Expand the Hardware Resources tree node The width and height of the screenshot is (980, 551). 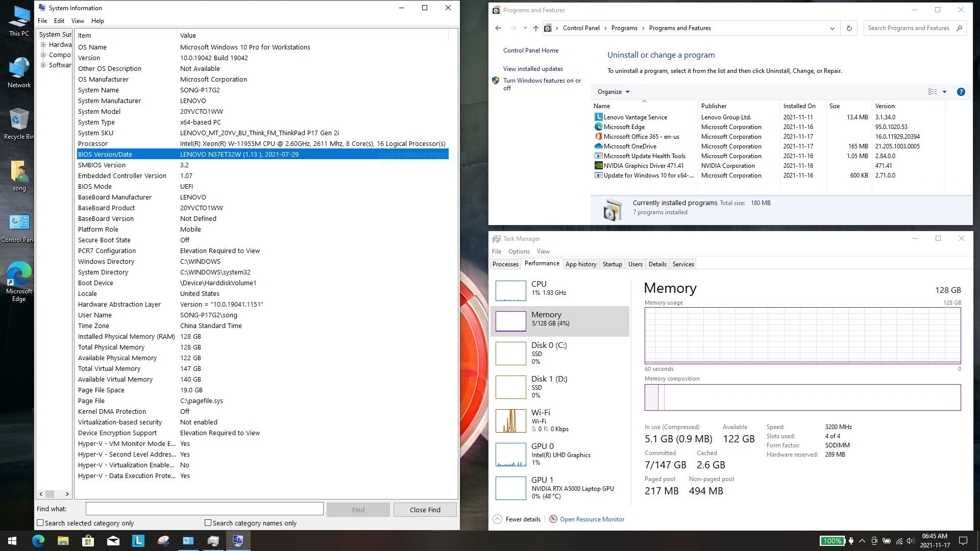[43, 45]
